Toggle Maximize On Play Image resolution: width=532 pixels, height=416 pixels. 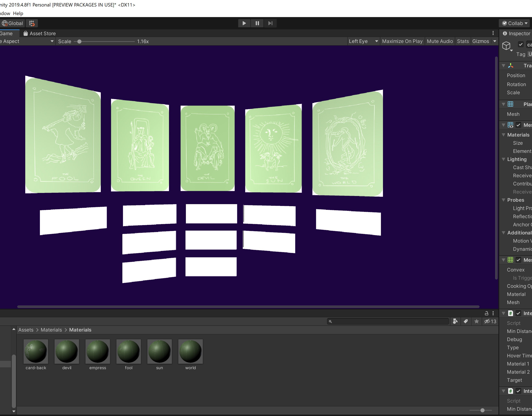(x=402, y=41)
